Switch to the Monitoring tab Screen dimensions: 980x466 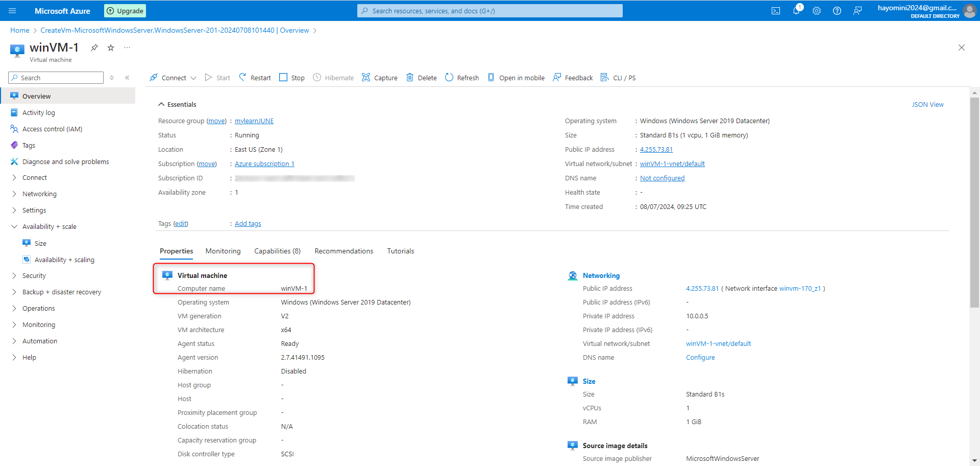223,251
